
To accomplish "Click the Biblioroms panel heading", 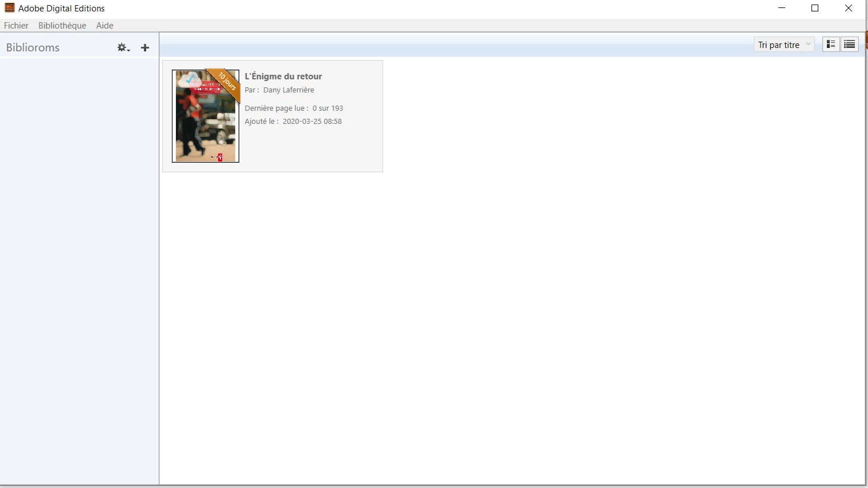I will coord(33,47).
